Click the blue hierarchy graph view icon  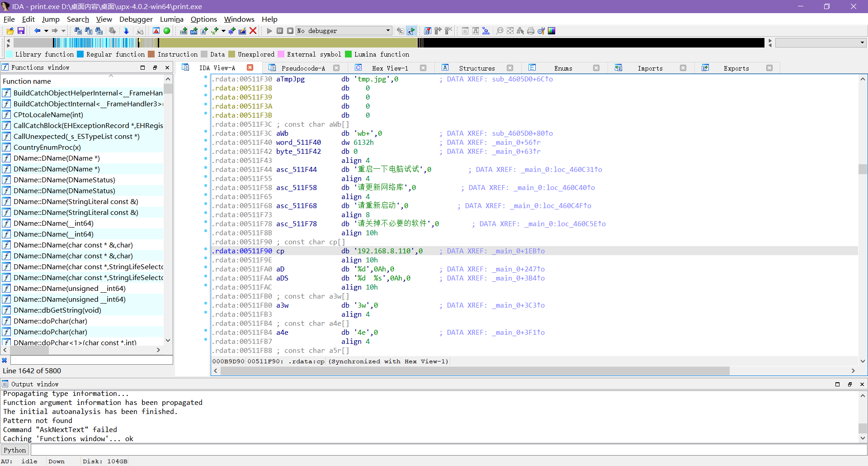(486, 31)
